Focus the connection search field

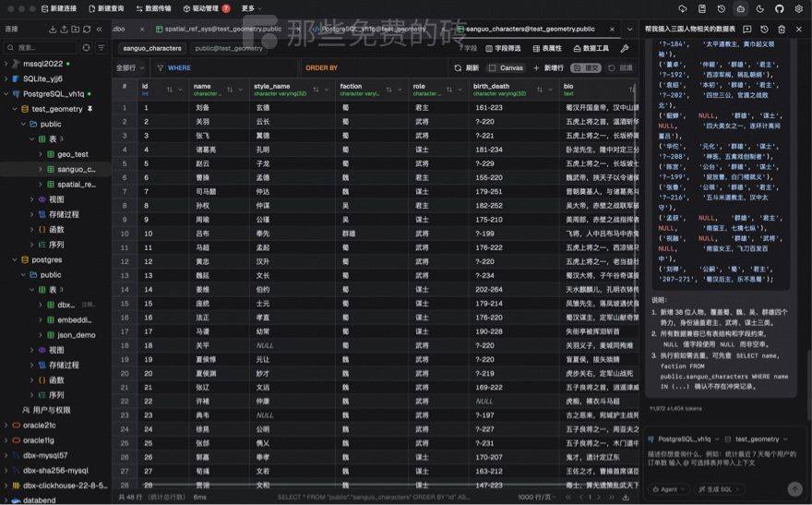[x=41, y=48]
